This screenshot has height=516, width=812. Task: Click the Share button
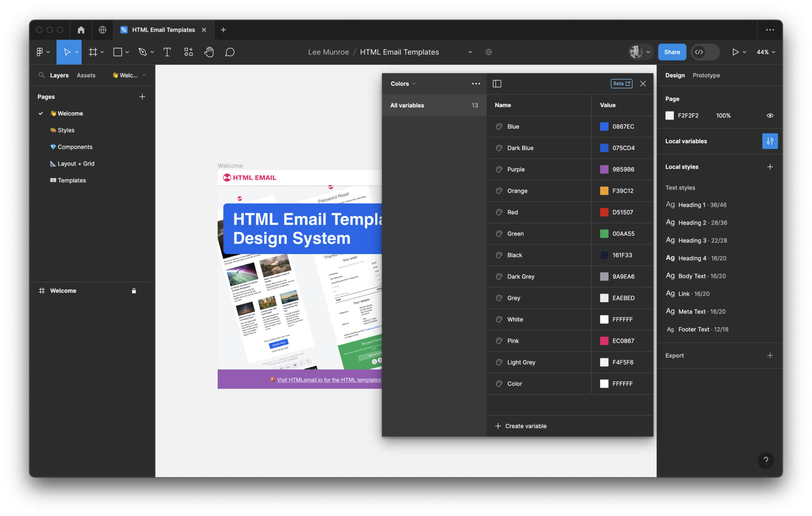(672, 52)
